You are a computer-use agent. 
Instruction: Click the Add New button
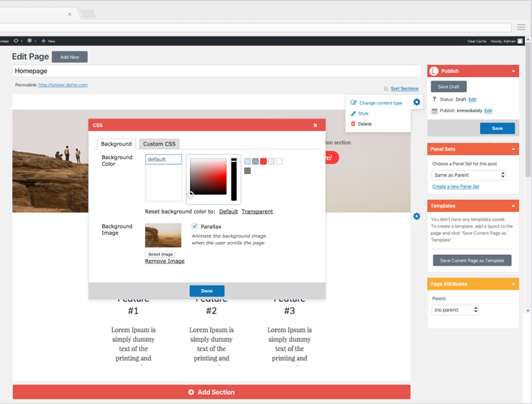[69, 57]
